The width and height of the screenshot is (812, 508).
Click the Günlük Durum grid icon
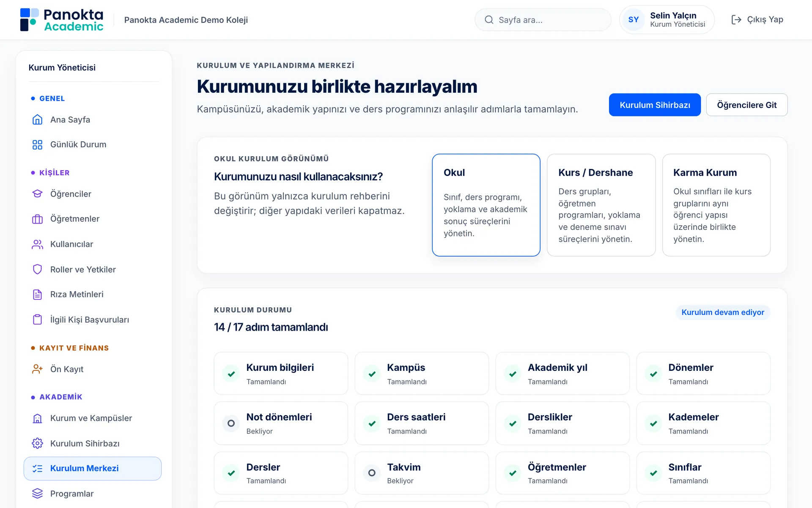37,145
